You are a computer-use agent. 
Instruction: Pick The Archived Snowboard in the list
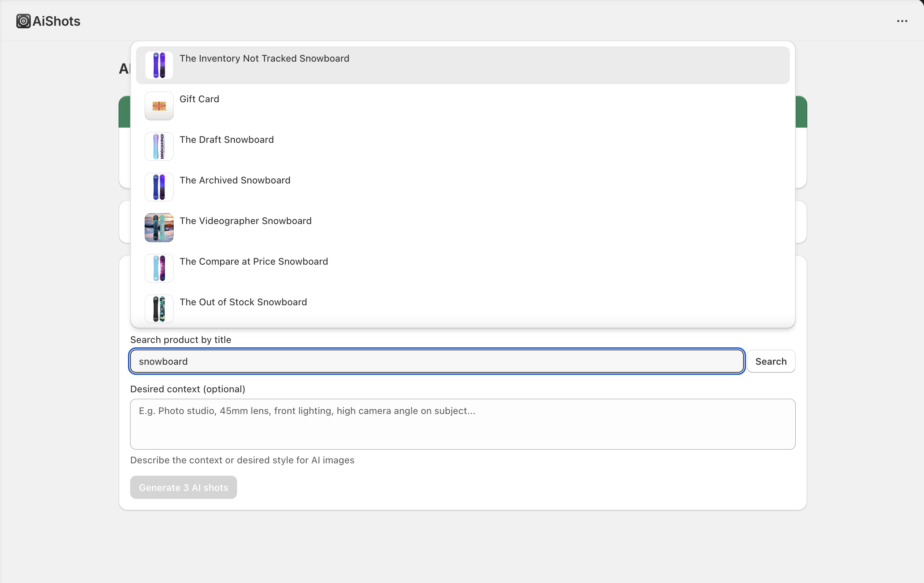(235, 181)
